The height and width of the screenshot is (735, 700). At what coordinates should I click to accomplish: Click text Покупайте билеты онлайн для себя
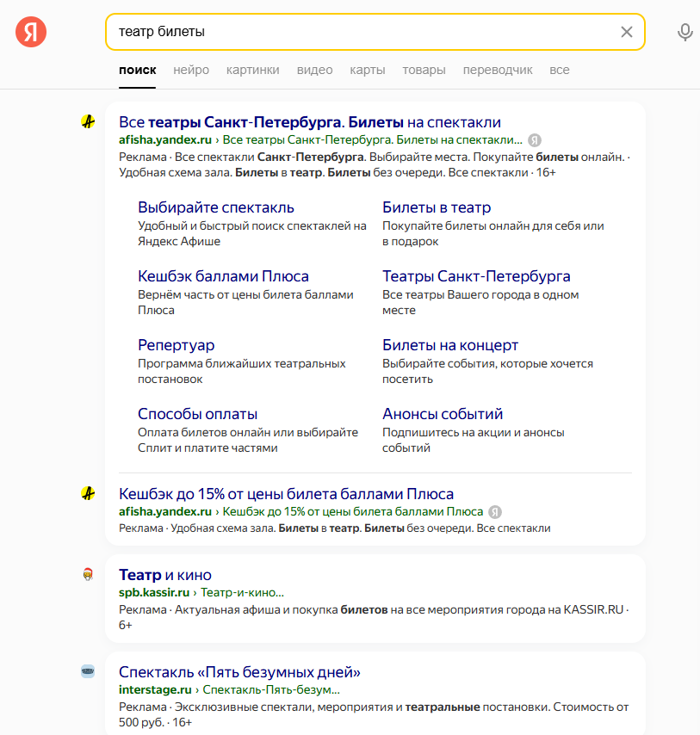pyautogui.click(x=492, y=233)
